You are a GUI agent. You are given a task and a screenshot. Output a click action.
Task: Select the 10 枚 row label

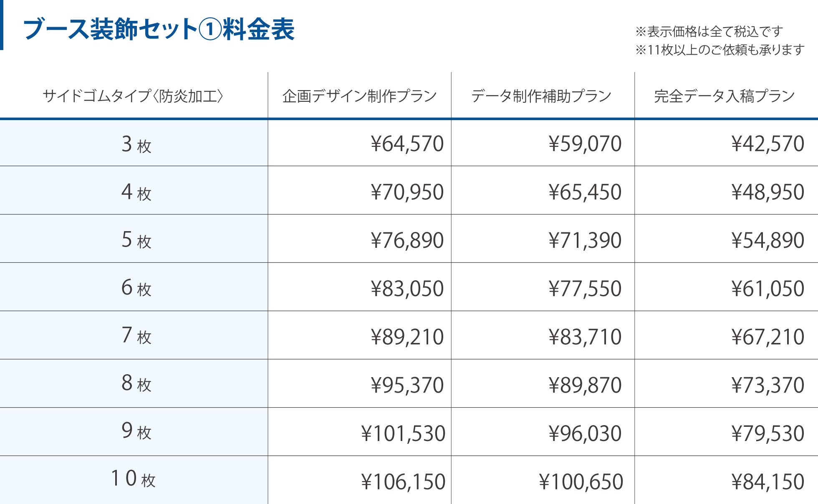(x=134, y=479)
